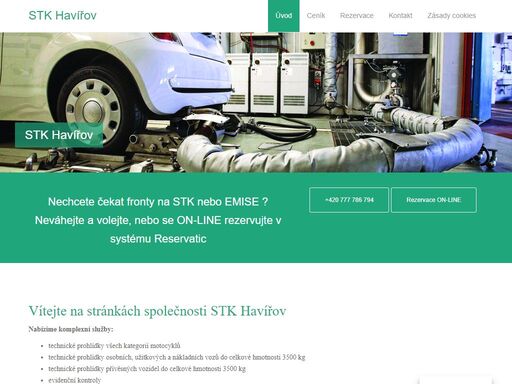512x384 pixels.
Task: Open Zásady cookies page
Action: [x=451, y=16]
